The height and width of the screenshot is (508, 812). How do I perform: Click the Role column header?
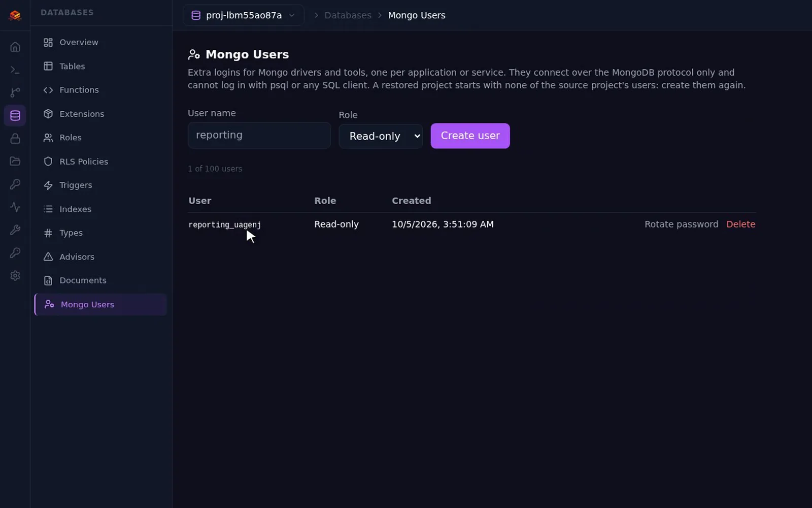(x=325, y=201)
